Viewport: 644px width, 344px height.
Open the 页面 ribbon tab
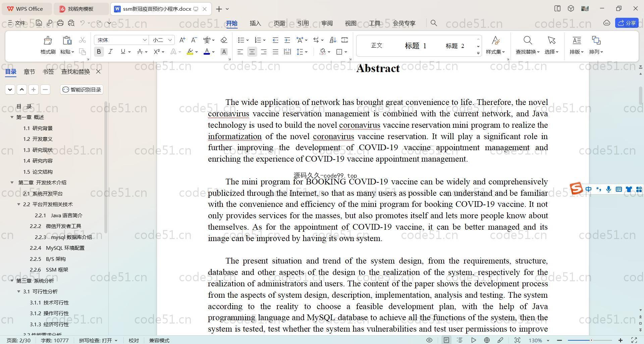click(279, 23)
